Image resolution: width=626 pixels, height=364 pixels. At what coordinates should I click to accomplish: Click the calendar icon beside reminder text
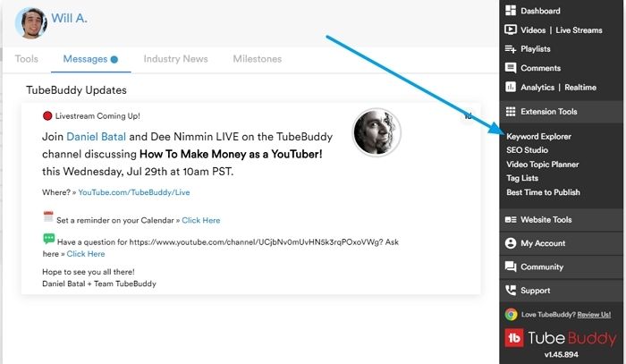(48, 216)
